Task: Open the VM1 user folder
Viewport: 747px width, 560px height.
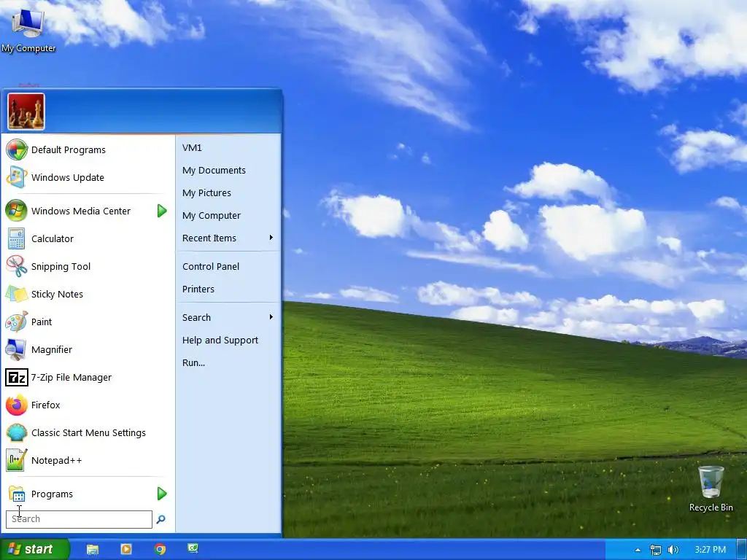Action: point(228,147)
